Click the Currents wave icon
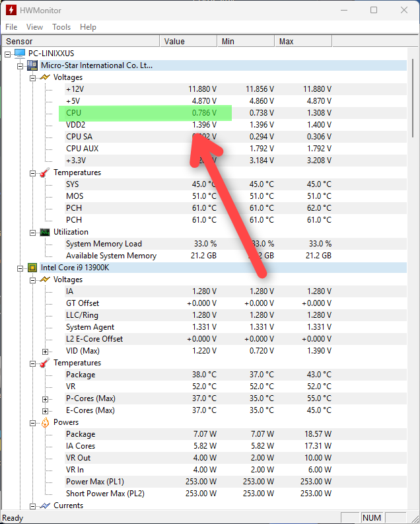Viewport: 420px width, 524px height. (x=45, y=505)
